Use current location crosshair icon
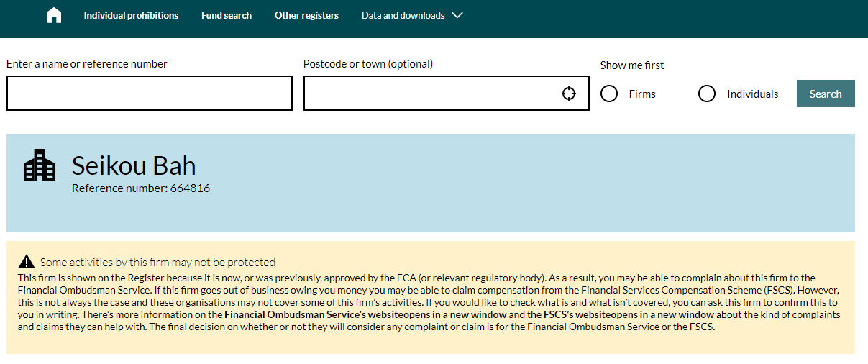 [x=569, y=94]
